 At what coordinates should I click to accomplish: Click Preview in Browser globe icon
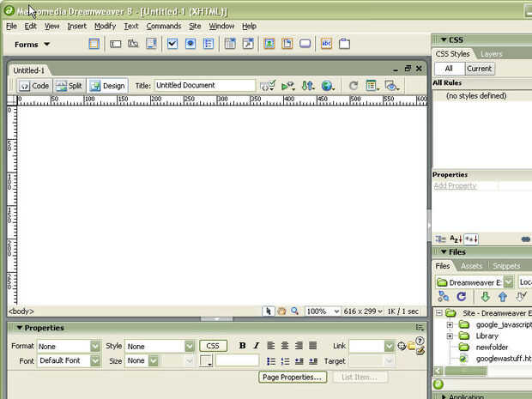click(x=328, y=86)
